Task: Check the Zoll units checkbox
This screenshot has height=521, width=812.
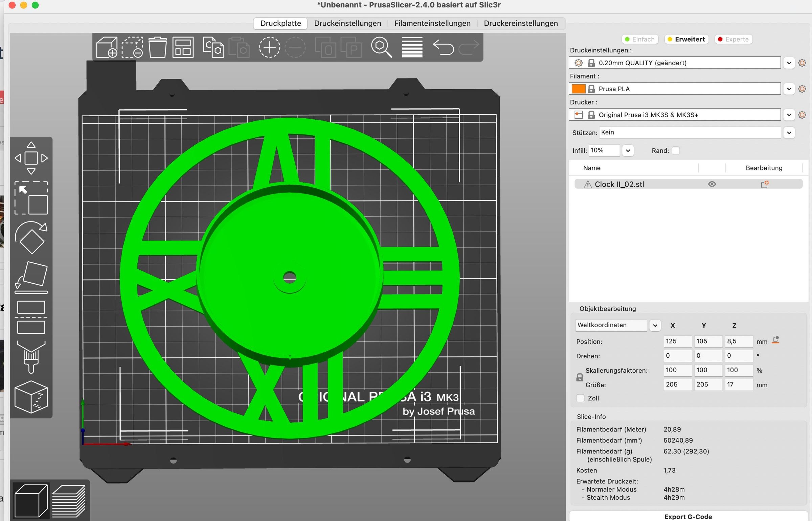Action: coord(581,398)
